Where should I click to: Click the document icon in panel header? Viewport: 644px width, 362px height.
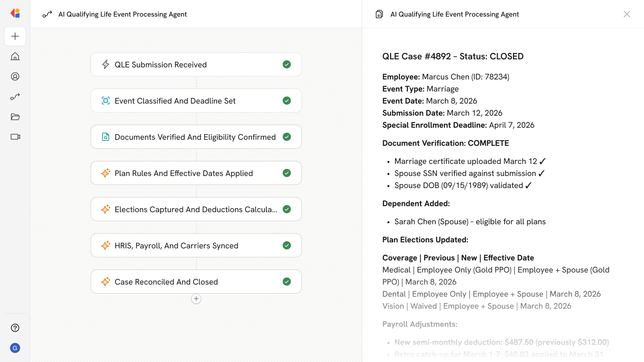[x=379, y=14]
